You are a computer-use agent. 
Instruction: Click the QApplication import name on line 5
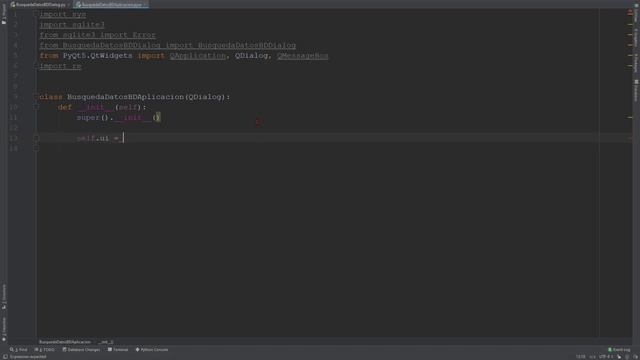tap(198, 56)
